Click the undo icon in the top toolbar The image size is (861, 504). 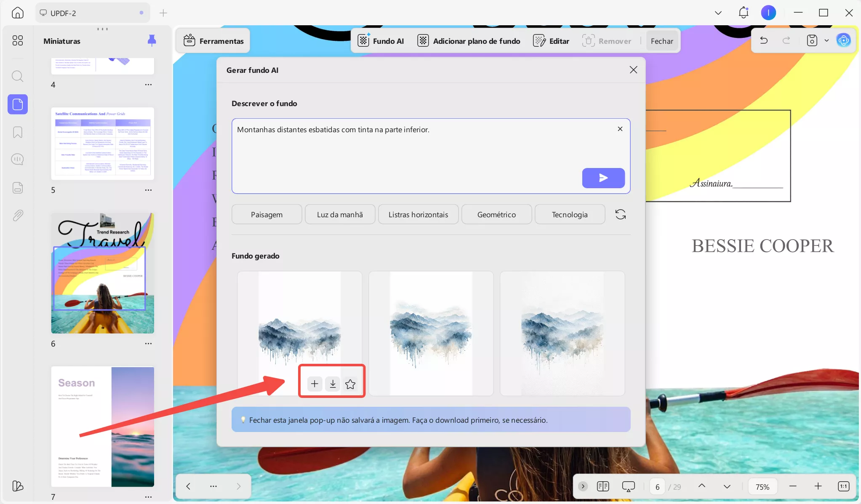tap(764, 40)
